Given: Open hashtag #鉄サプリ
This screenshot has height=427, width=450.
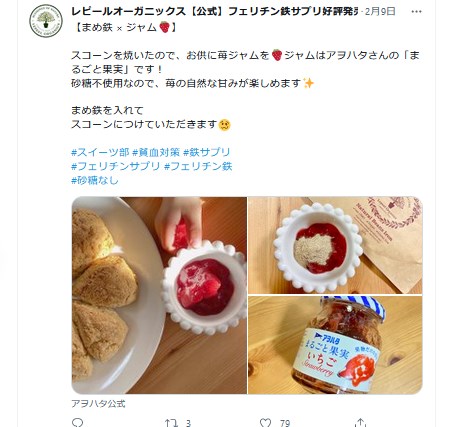Looking at the screenshot, I should click(x=207, y=152).
